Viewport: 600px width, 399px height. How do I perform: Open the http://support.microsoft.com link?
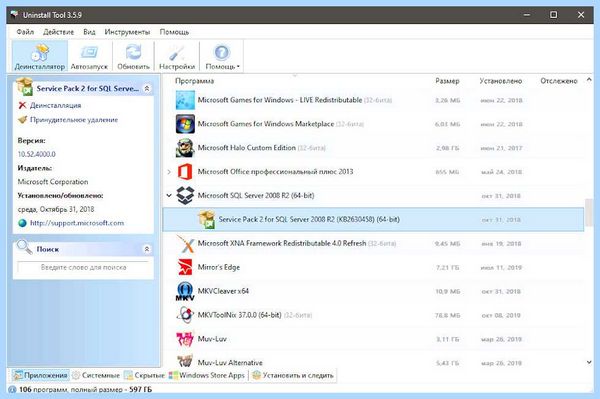pyautogui.click(x=77, y=223)
